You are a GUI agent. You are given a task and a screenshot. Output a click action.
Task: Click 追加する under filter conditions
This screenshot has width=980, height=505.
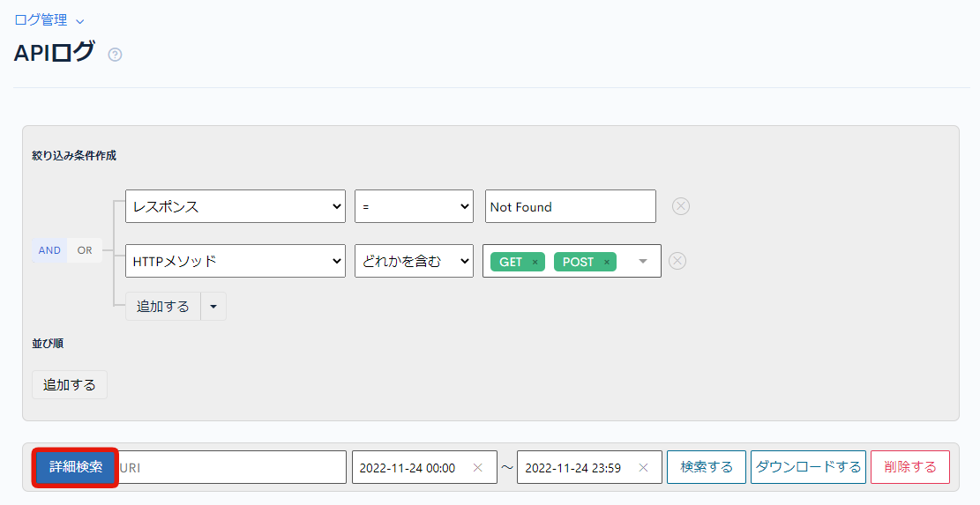163,307
